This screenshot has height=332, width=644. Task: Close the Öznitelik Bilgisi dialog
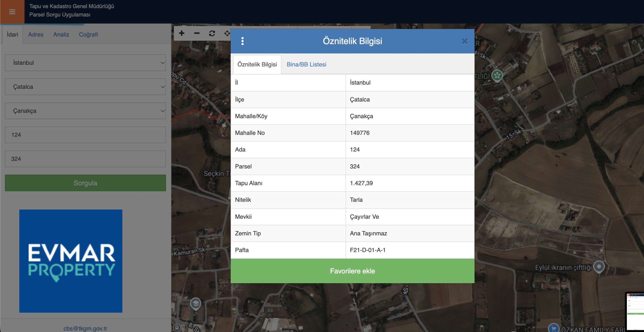pos(464,41)
